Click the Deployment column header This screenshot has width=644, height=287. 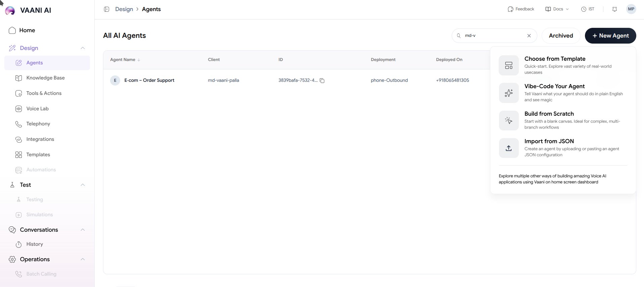(x=383, y=60)
